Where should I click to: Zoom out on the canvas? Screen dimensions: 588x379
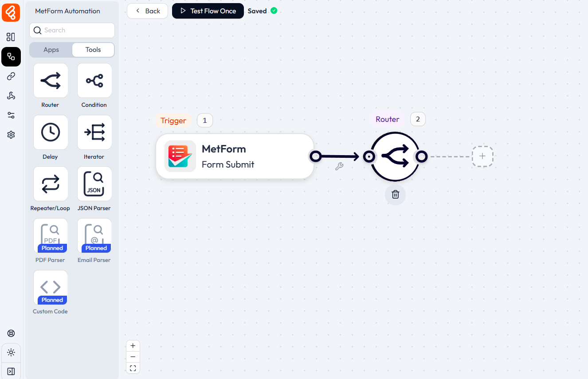[x=133, y=357]
